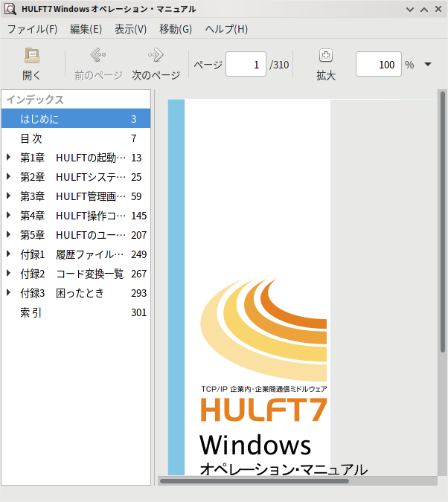Open the ヘルプ(H) menu
Screen dimensions: 448x502
(226, 29)
